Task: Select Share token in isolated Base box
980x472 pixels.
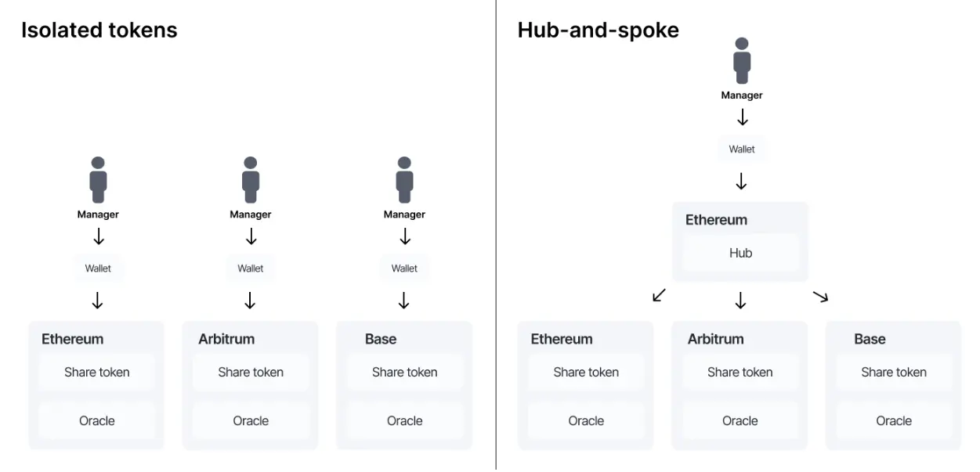Action: (x=404, y=372)
